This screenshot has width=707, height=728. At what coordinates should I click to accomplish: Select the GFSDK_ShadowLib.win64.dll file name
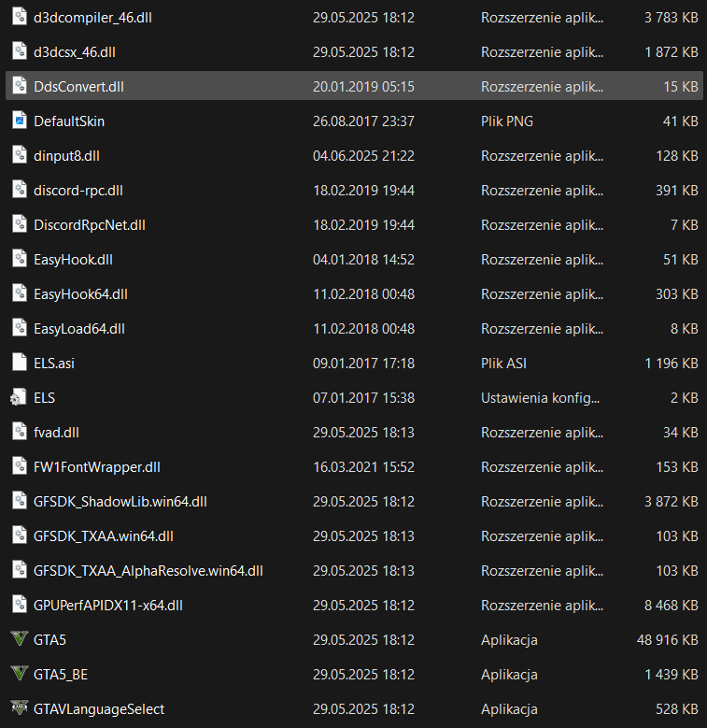pos(120,501)
